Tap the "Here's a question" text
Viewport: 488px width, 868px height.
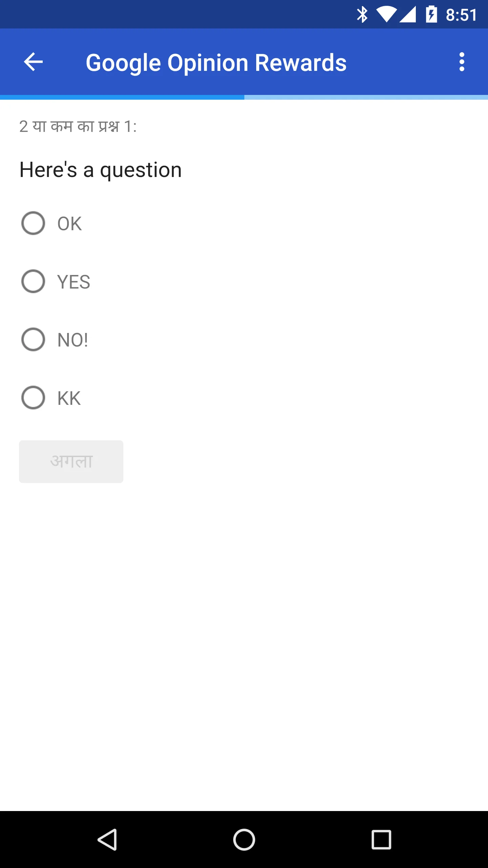(x=101, y=170)
